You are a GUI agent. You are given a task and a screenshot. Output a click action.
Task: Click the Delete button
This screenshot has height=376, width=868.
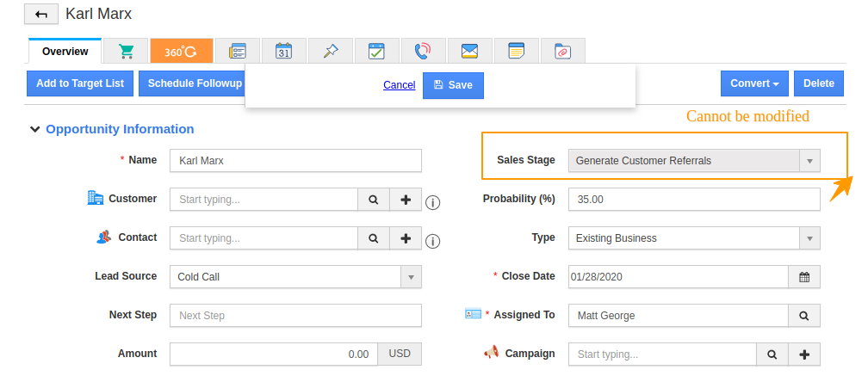[818, 83]
